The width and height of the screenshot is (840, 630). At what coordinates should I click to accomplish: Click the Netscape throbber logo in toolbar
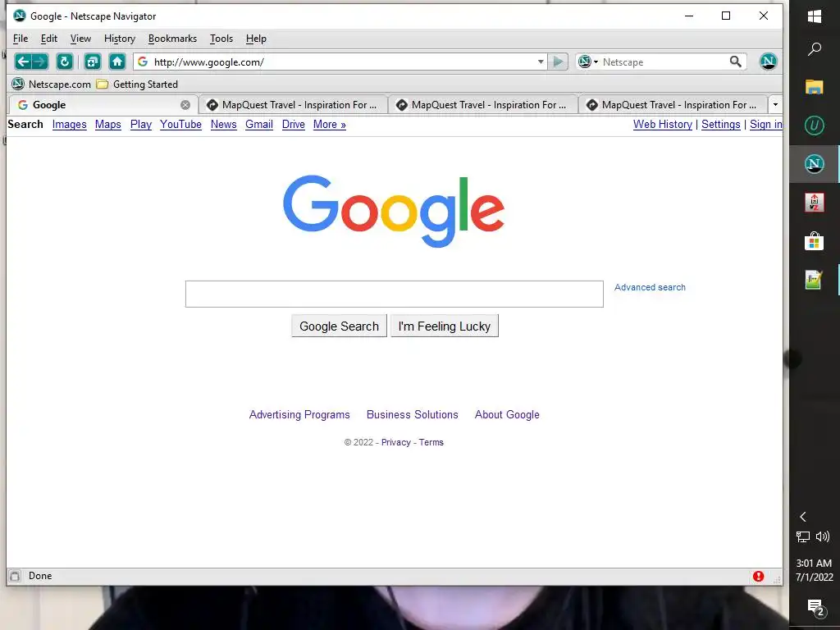tap(768, 62)
